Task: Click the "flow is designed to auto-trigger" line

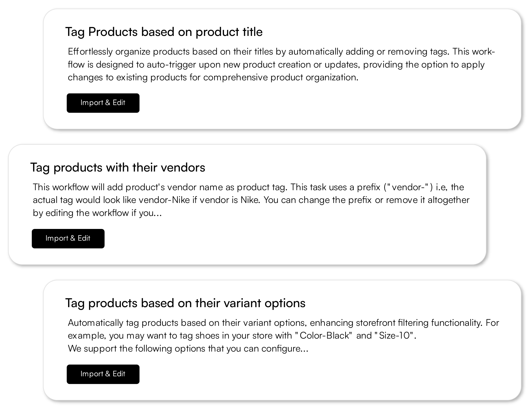Action: click(276, 65)
